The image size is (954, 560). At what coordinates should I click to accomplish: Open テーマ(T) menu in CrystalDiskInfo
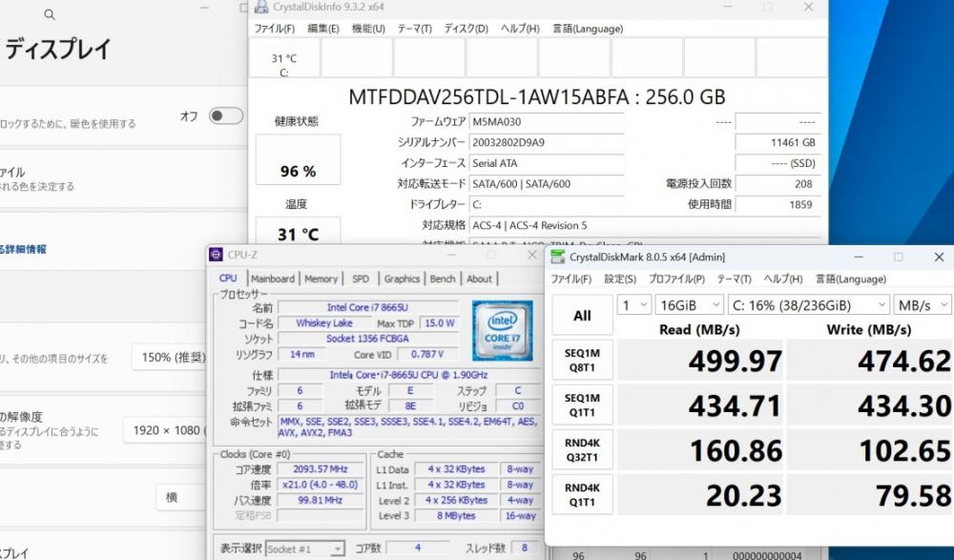(414, 29)
